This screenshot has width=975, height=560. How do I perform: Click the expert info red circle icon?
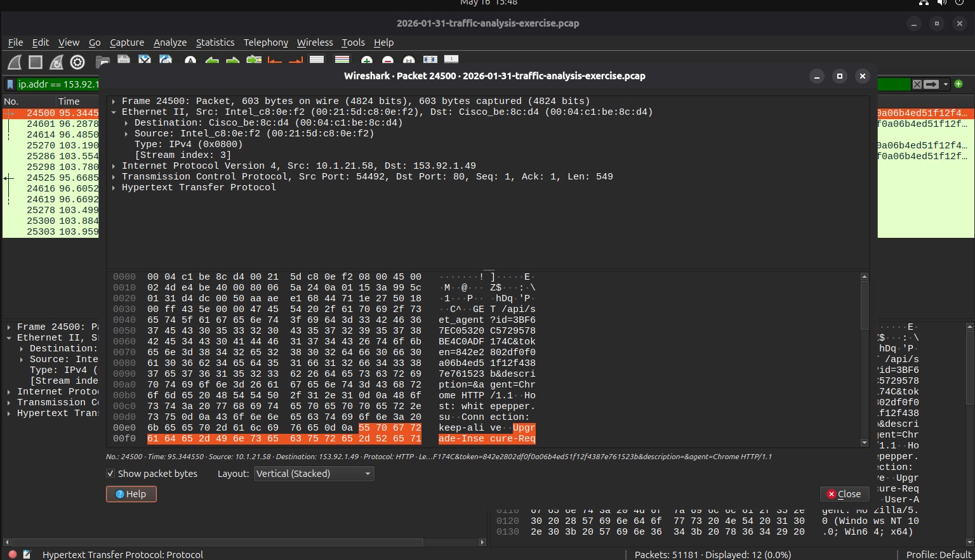[x=13, y=554]
